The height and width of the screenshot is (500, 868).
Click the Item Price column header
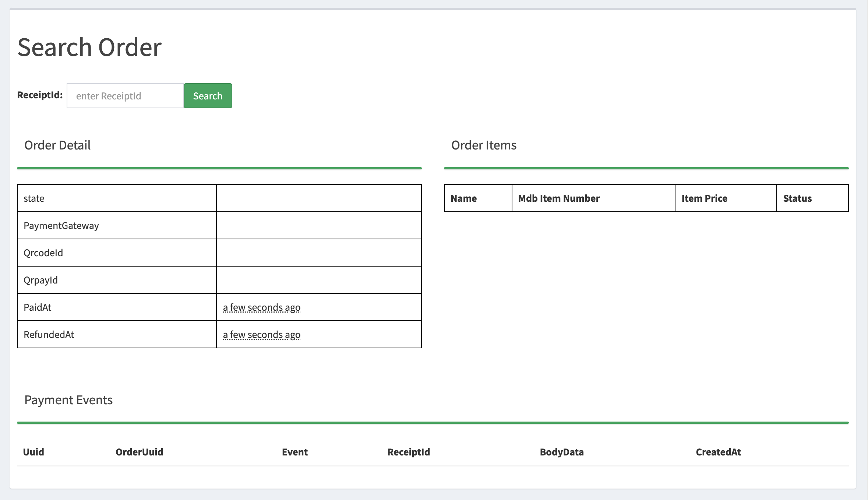click(x=704, y=198)
